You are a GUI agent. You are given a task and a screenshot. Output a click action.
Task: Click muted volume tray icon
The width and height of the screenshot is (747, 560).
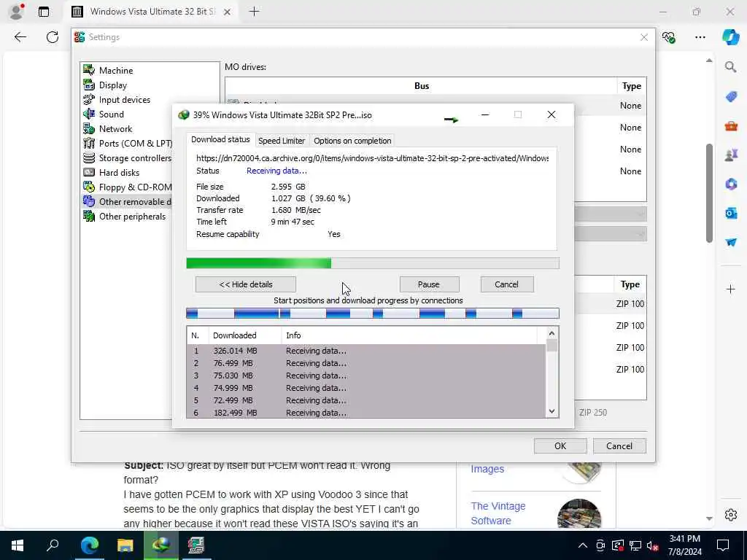point(653,545)
